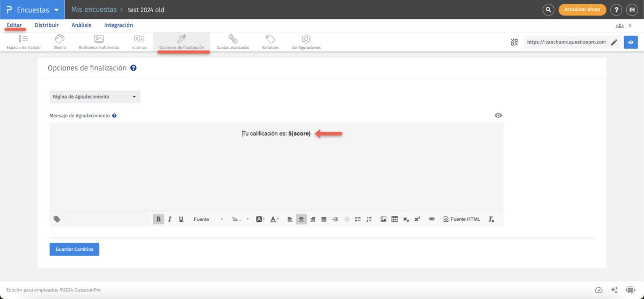Click the collaborators people icon
Viewport: 644px width, 299px height.
620,25
